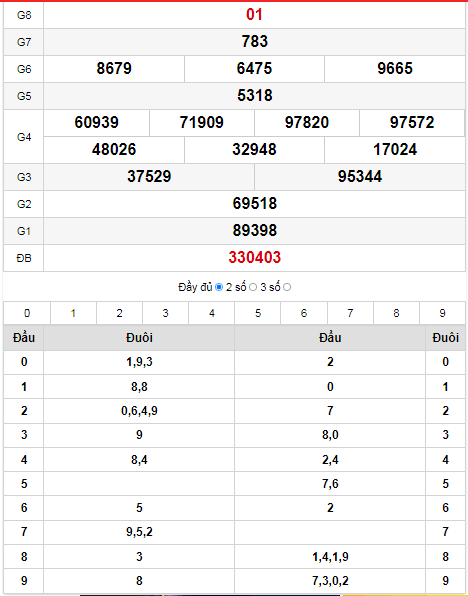Click the special prize number 330403
Image resolution: width=468 pixels, height=596 pixels.
(255, 258)
